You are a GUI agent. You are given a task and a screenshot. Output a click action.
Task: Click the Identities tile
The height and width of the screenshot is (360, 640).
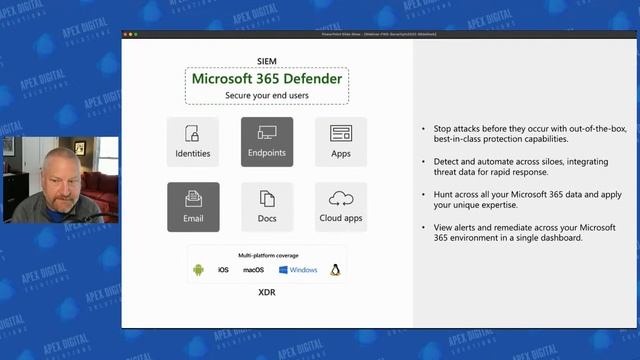(193, 142)
